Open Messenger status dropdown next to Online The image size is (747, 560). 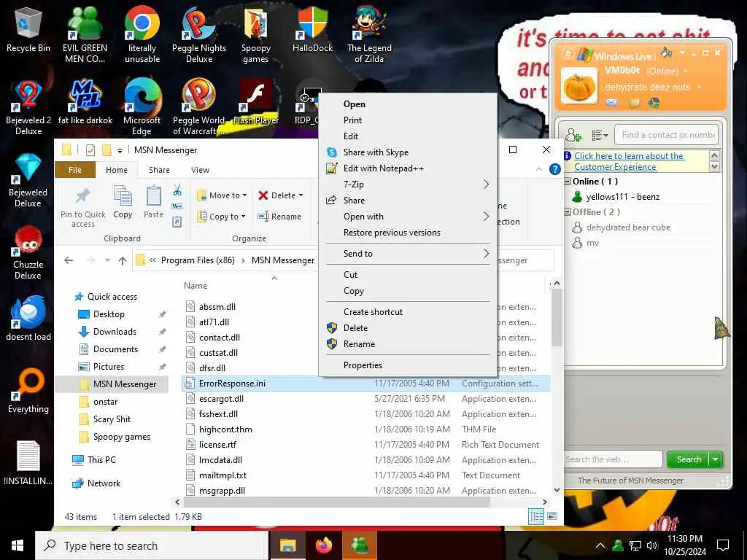pos(686,71)
